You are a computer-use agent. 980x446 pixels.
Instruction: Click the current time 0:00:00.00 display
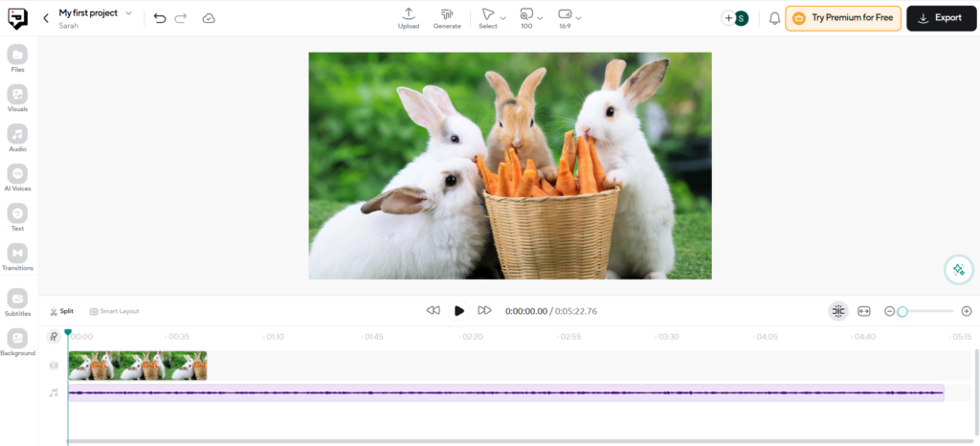pos(526,311)
